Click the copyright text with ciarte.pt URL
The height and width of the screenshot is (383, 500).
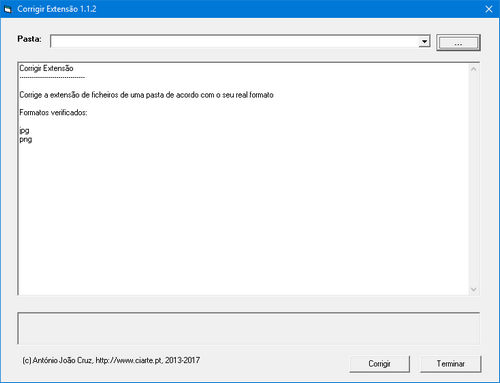tap(111, 360)
